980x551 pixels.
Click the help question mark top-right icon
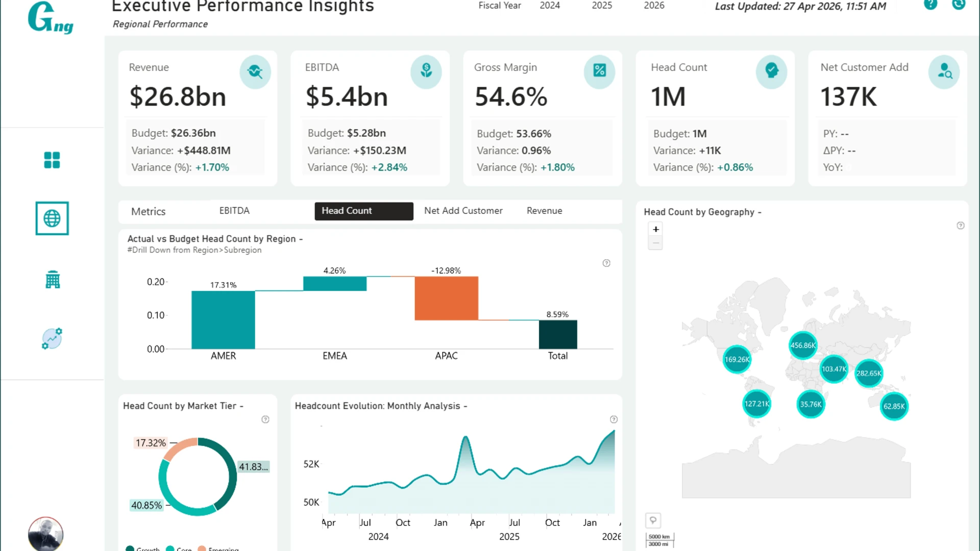coord(930,4)
